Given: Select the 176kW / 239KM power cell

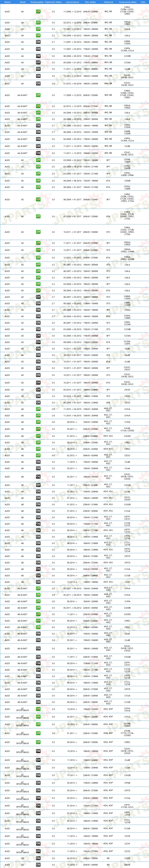Looking at the screenshot, I should click(91, 782).
